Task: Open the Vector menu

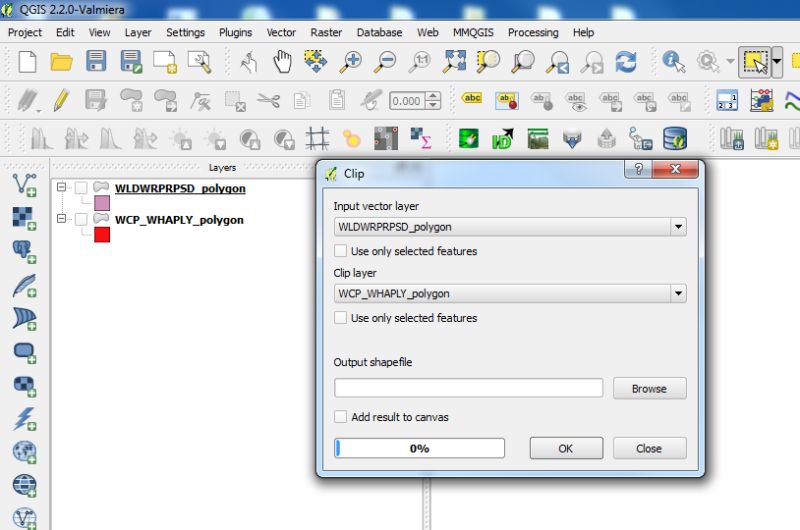Action: coord(281,32)
